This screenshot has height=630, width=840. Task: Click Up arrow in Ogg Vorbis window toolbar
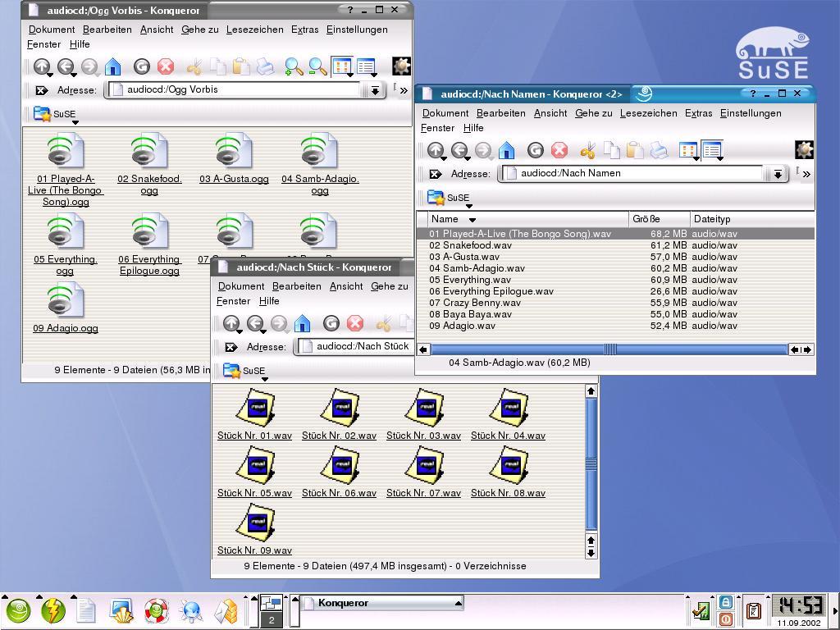[42, 66]
